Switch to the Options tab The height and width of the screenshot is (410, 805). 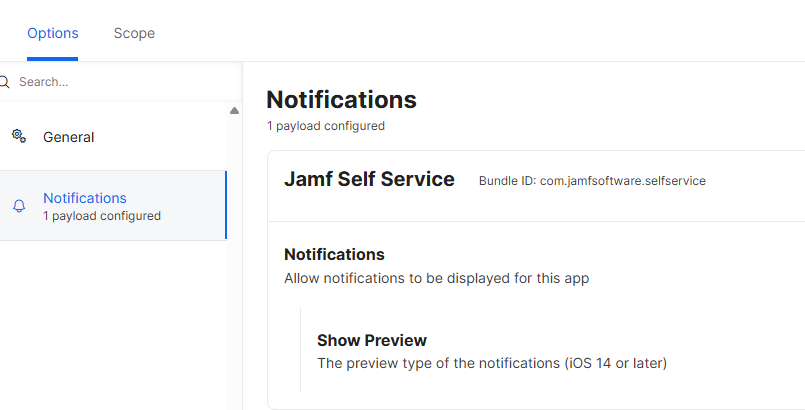pyautogui.click(x=52, y=33)
